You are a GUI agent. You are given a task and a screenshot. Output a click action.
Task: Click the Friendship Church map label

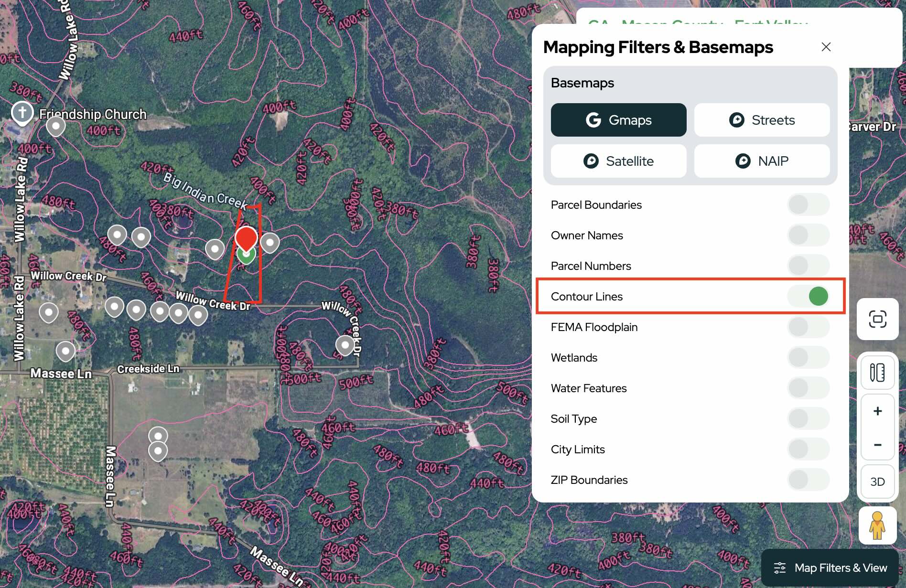(93, 115)
